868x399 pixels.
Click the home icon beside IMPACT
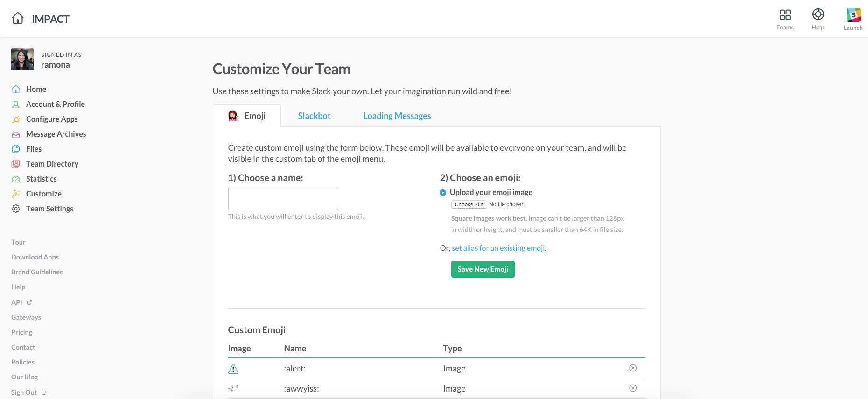point(18,18)
